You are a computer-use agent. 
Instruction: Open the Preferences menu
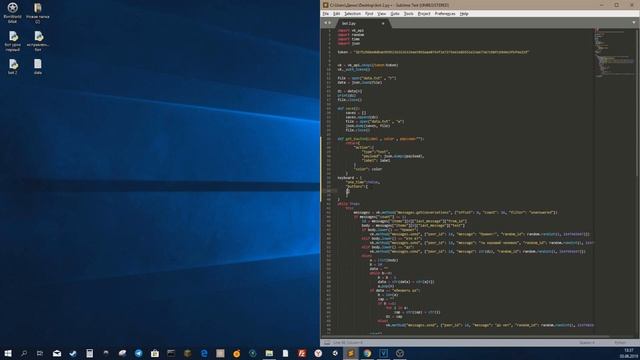click(x=445, y=14)
